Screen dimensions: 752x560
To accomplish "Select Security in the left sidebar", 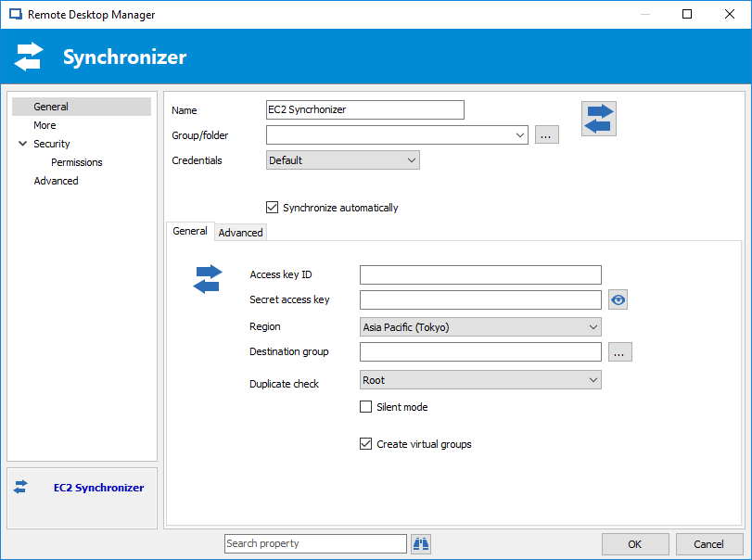I will tap(52, 144).
